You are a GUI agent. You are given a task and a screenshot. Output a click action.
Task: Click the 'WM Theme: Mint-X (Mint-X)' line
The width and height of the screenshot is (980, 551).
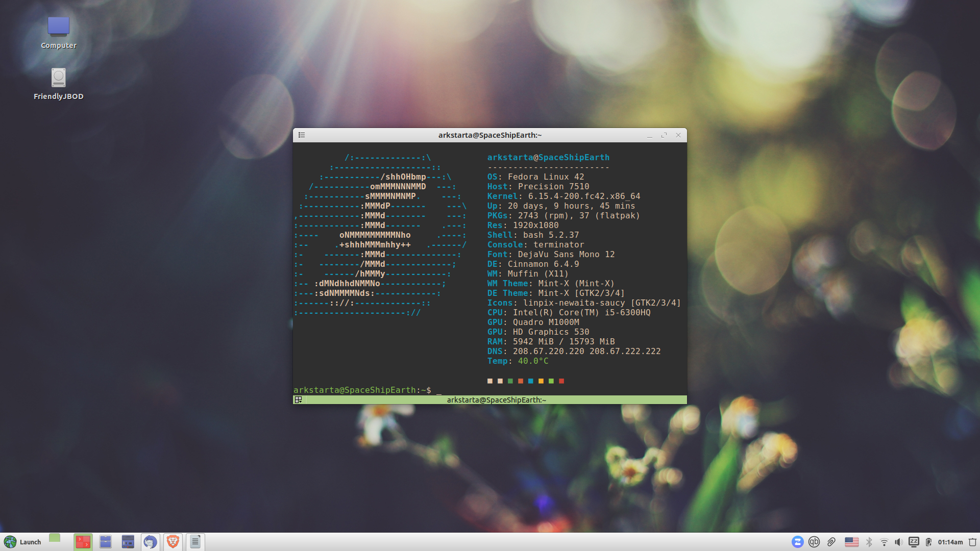pos(551,284)
